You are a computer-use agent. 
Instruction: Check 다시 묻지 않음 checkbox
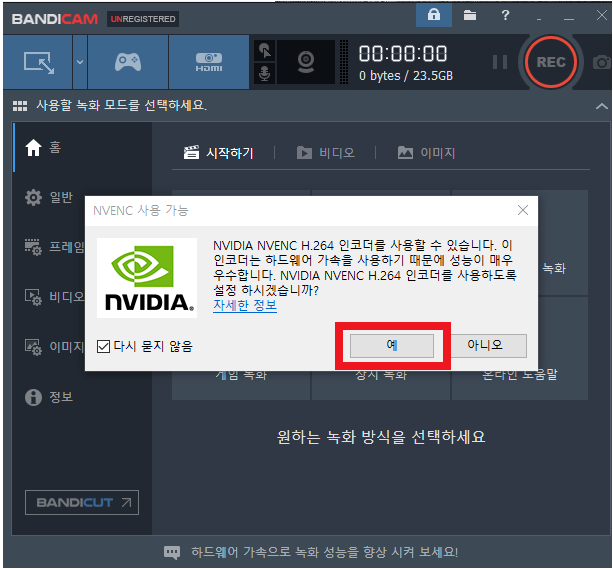[103, 346]
